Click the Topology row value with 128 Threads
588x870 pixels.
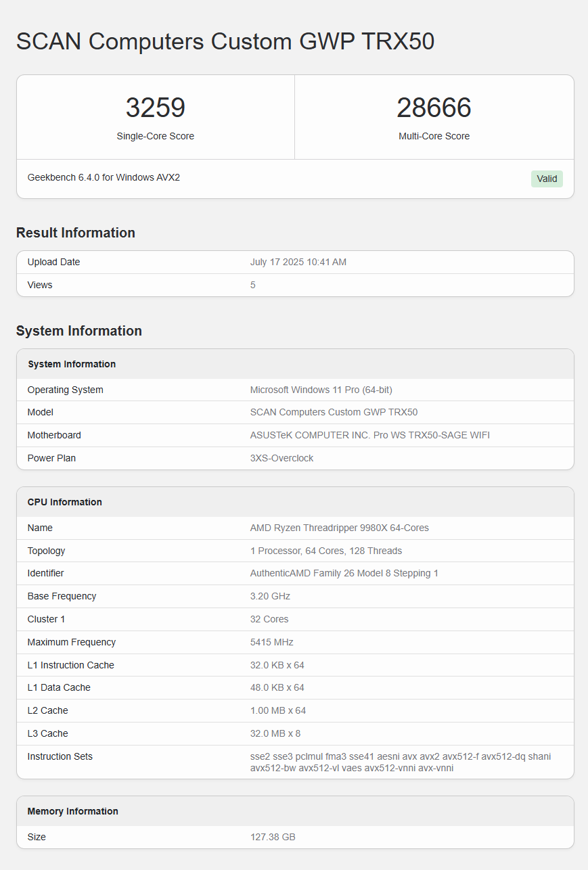[x=325, y=551]
